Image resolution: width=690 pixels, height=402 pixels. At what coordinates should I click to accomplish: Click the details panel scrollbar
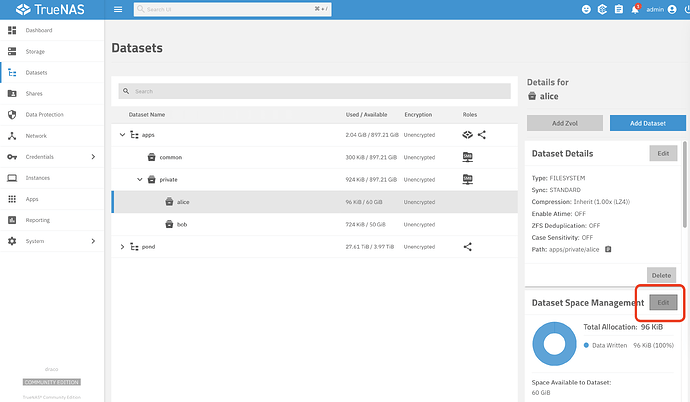pos(685,185)
